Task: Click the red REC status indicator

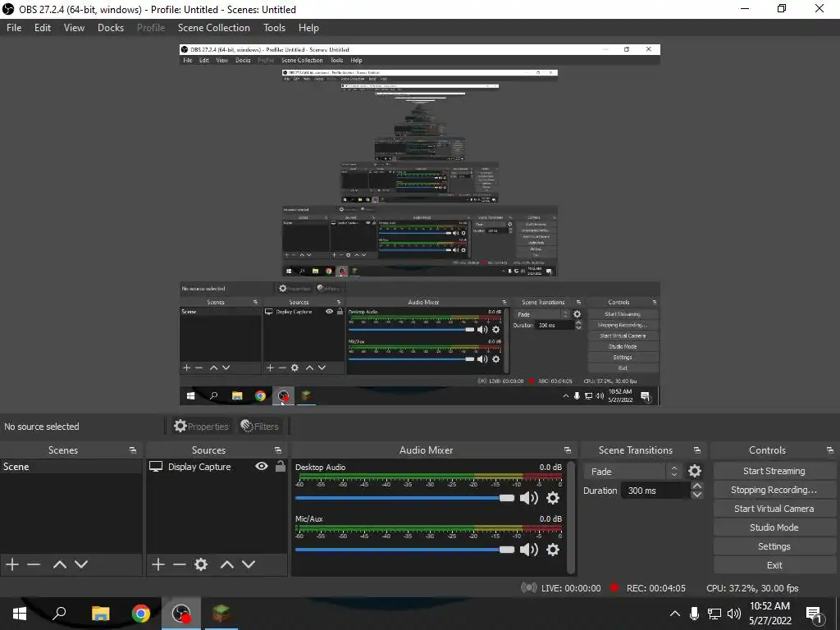Action: 614,587
